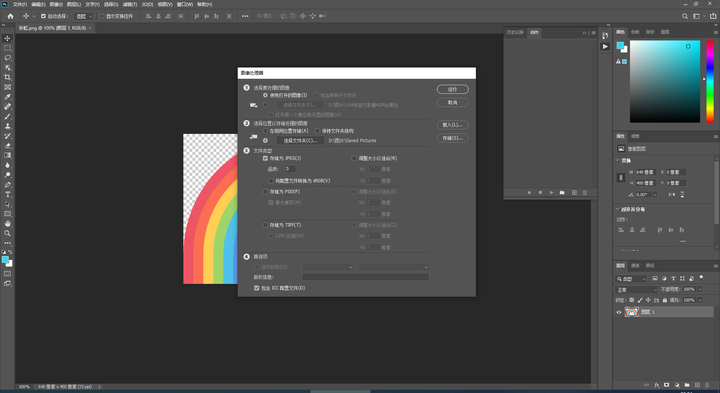Image resolution: width=720 pixels, height=393 pixels.
Task: Enable the Save as PSD checkbox
Action: (265, 191)
